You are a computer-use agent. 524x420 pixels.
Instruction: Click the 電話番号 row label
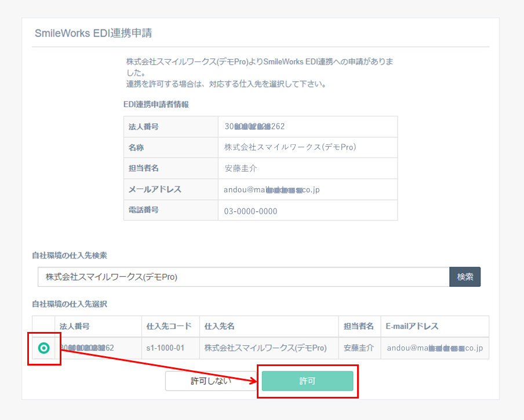[144, 210]
